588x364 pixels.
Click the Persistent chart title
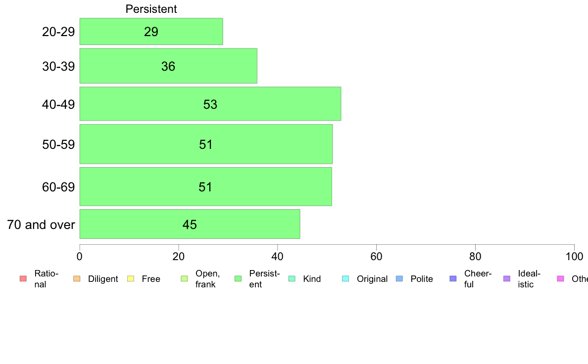coord(151,9)
